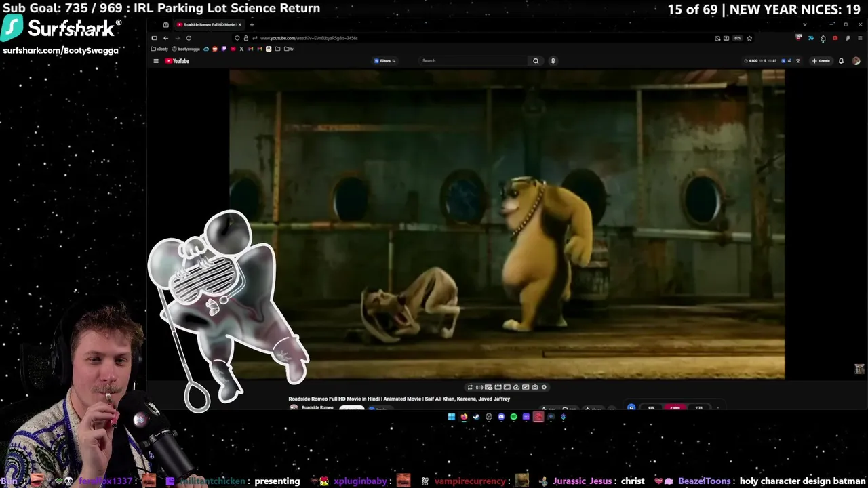Close the Roadside Romeo browser tab
Viewport: 868px width, 488px height.
[x=239, y=25]
